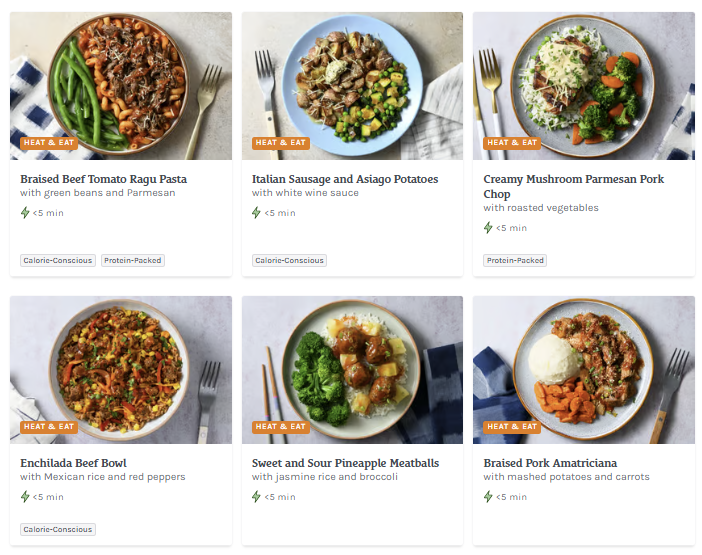Click Protein-Packed tag on Braised Beef Ragu card
Image resolution: width=702 pixels, height=555 pixels.
pos(133,261)
